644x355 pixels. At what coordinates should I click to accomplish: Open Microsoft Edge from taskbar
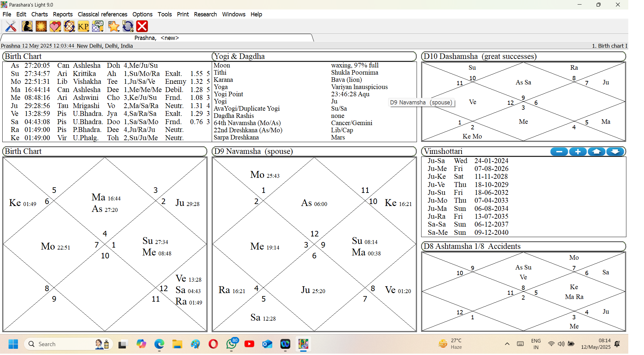click(x=159, y=344)
